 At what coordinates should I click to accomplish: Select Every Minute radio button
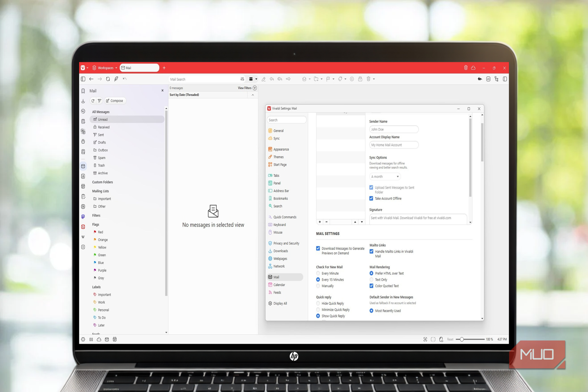pos(318,273)
